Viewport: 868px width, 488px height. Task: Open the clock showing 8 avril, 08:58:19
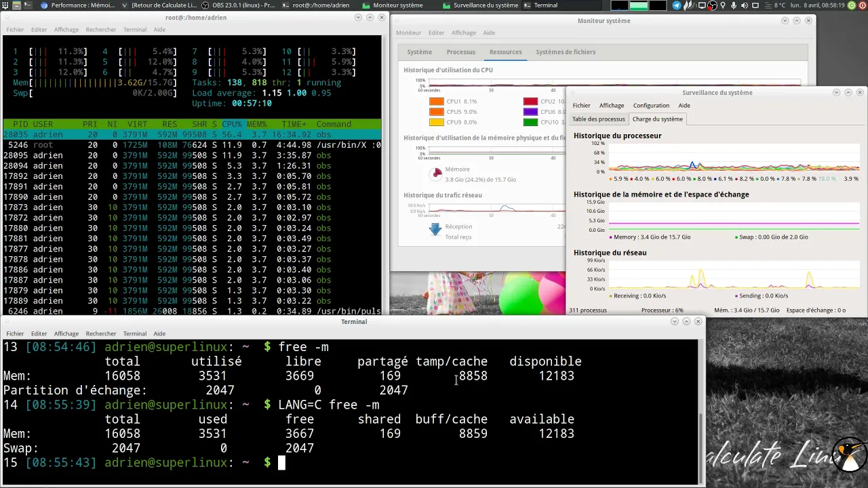pos(817,5)
